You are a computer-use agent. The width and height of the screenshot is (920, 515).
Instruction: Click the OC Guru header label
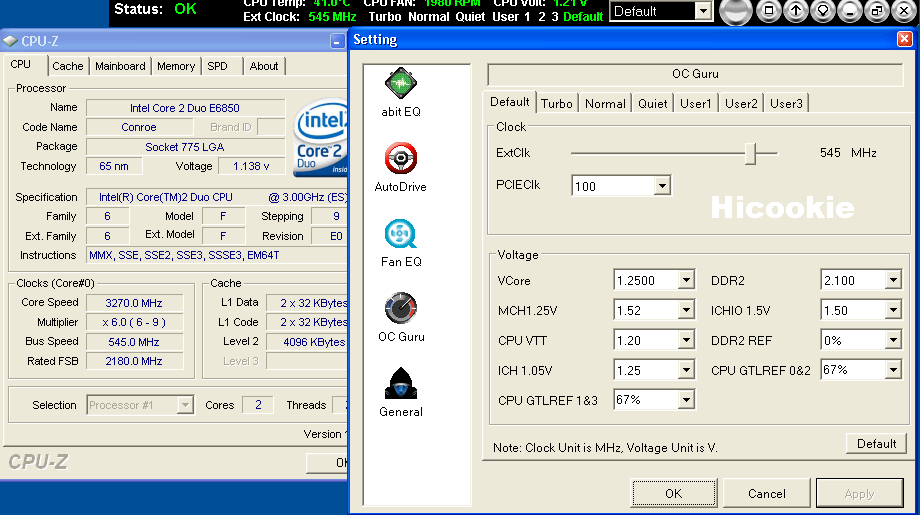[695, 74]
